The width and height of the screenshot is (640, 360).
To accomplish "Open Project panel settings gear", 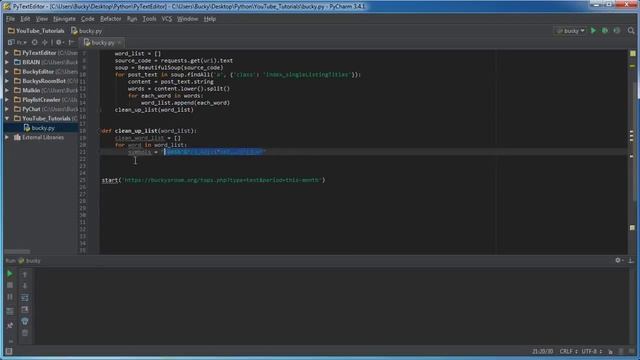I will (59, 42).
